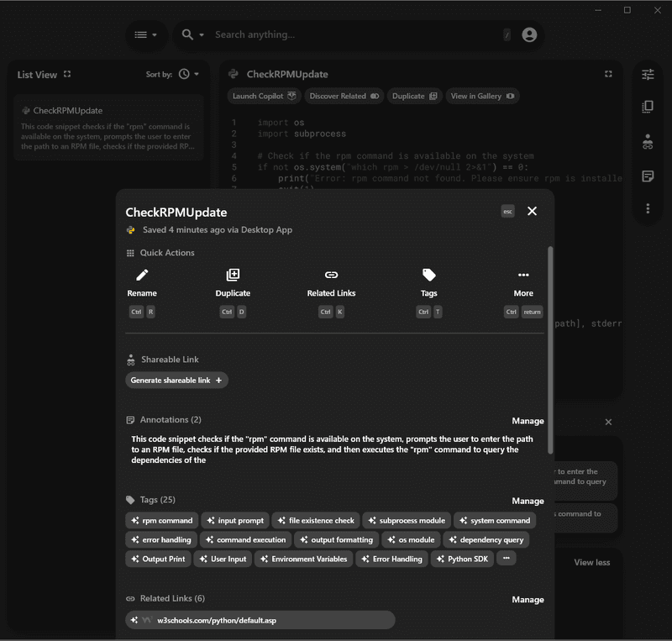Open the filters icon in the right sidebar
The width and height of the screenshot is (672, 641).
(x=648, y=74)
